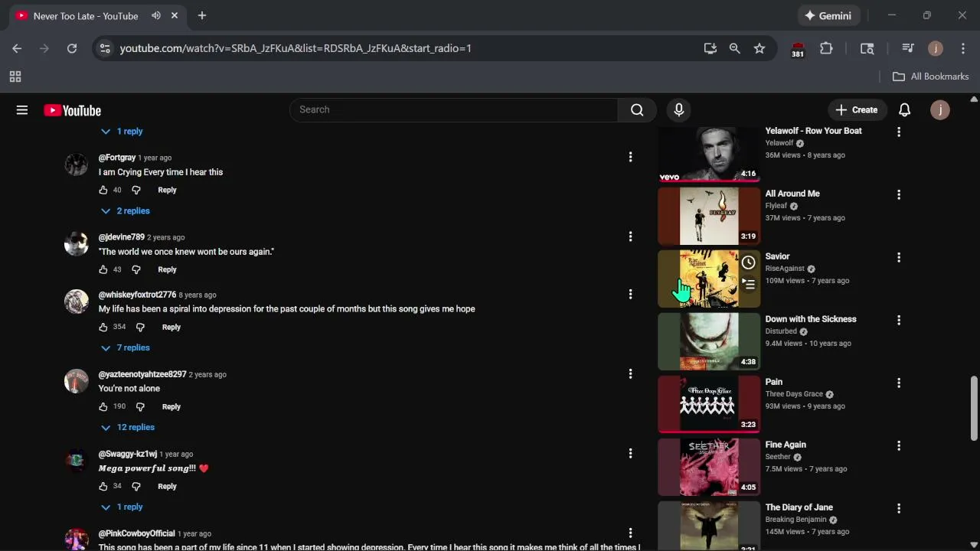Reply to @whiskeyfoxtrot2776 comment
The width and height of the screenshot is (980, 551).
[x=171, y=327]
